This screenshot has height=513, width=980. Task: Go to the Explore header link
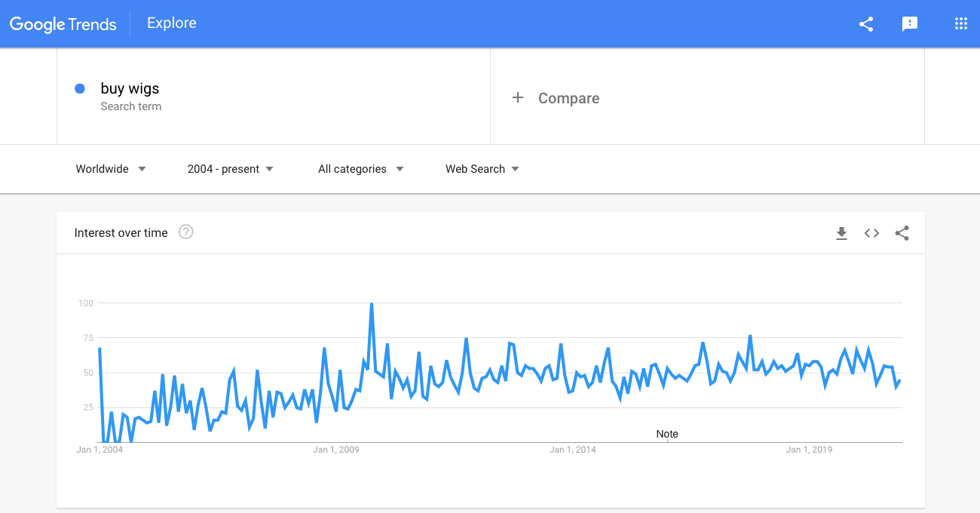pos(172,23)
